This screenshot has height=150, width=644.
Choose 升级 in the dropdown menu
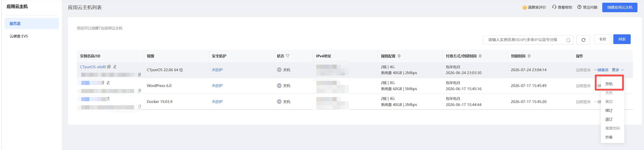click(x=609, y=137)
